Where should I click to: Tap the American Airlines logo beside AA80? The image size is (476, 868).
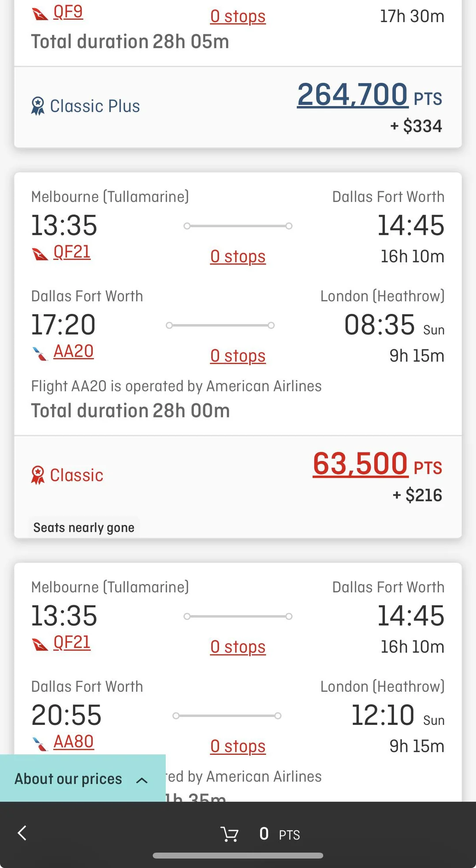pyautogui.click(x=40, y=744)
